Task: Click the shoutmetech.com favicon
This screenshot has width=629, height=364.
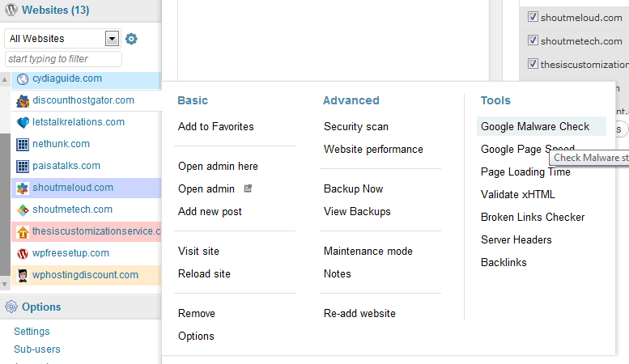Action: [x=23, y=210]
